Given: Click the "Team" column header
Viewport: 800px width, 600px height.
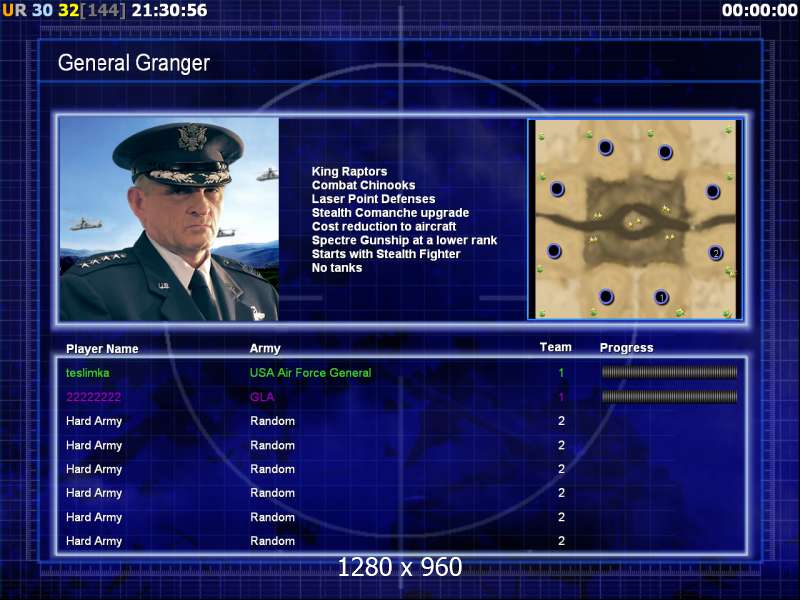Looking at the screenshot, I should [556, 347].
